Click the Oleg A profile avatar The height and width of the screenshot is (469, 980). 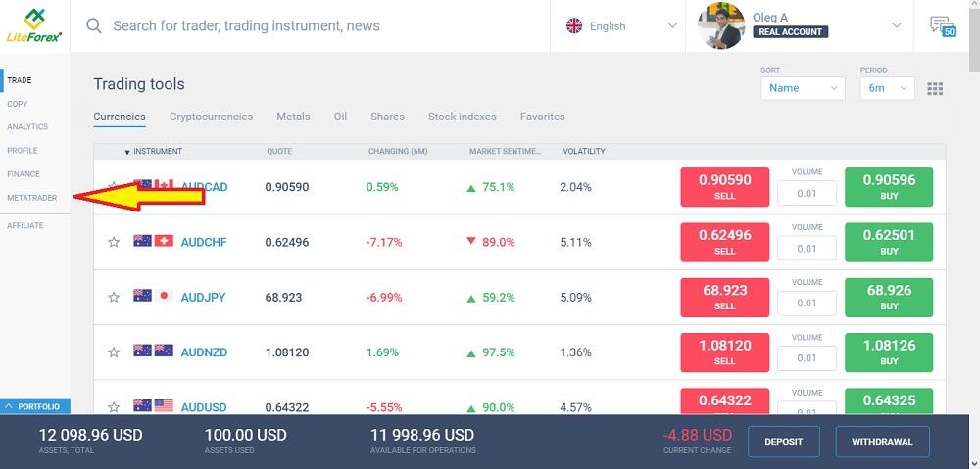tap(721, 26)
